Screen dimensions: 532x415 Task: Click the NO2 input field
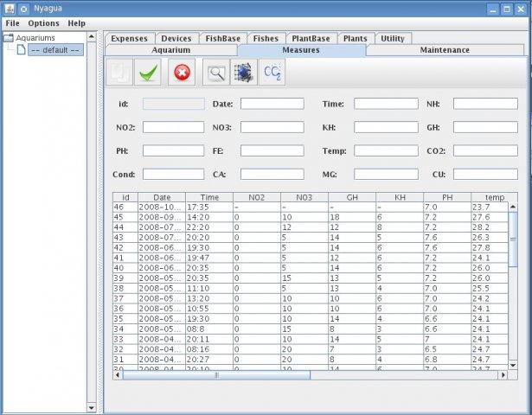point(173,127)
